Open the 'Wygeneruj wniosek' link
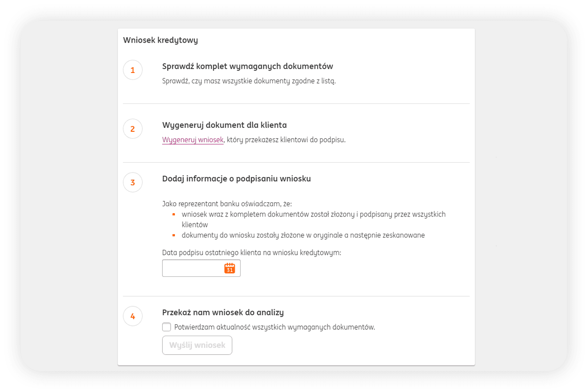This screenshot has height=392, width=588. click(x=193, y=140)
